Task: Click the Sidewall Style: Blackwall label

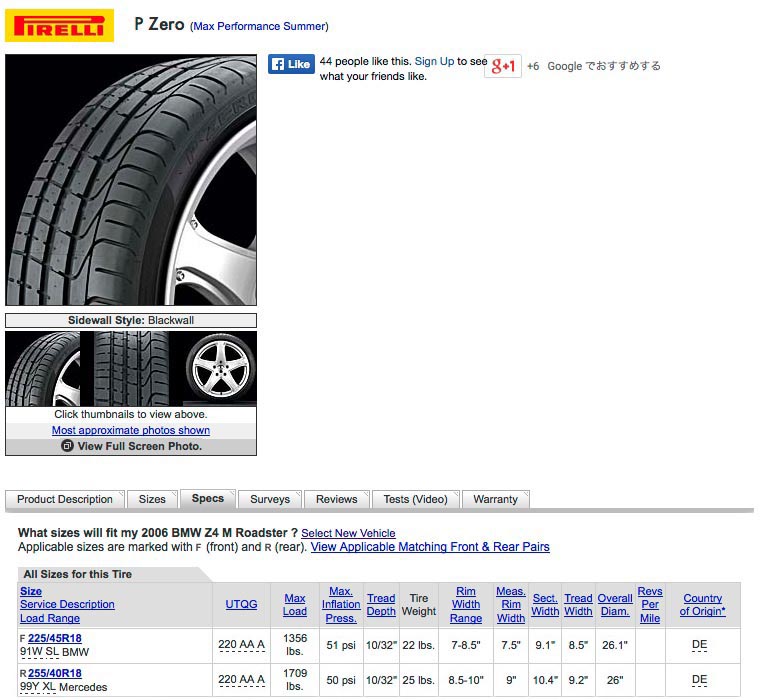Action: pos(131,320)
